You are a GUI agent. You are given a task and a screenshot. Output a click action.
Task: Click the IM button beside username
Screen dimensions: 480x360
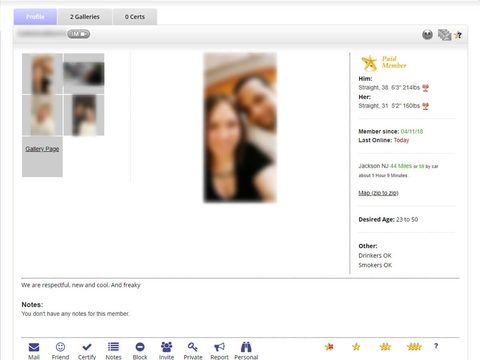tap(79, 34)
